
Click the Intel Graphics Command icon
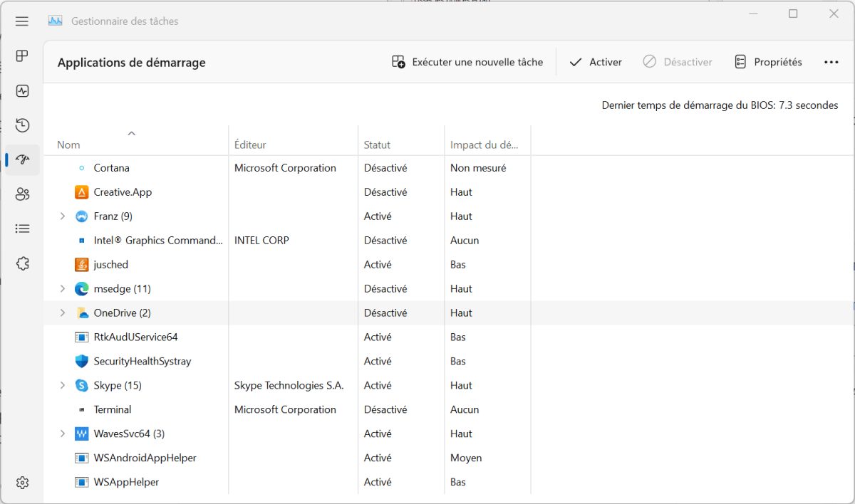pyautogui.click(x=81, y=241)
